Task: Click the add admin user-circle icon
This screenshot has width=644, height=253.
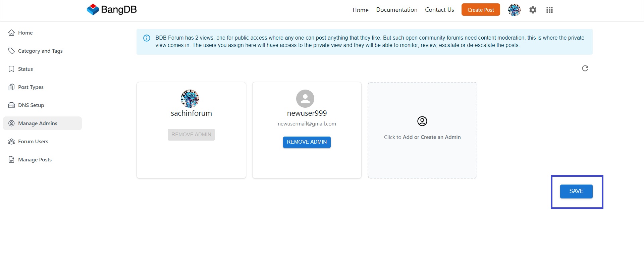Action: [x=422, y=121]
